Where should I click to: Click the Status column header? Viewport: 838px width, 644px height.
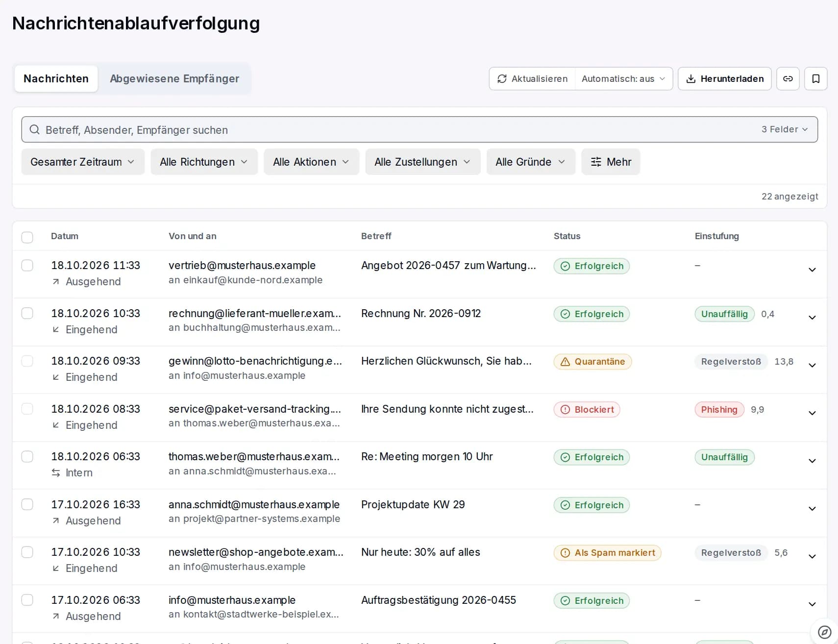(x=567, y=236)
